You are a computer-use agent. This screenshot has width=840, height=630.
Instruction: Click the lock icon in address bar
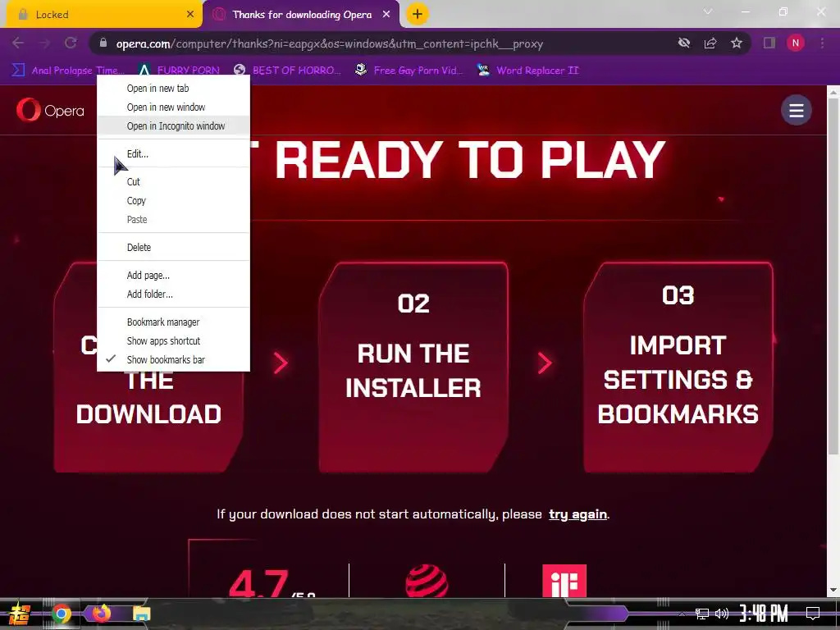point(103,43)
